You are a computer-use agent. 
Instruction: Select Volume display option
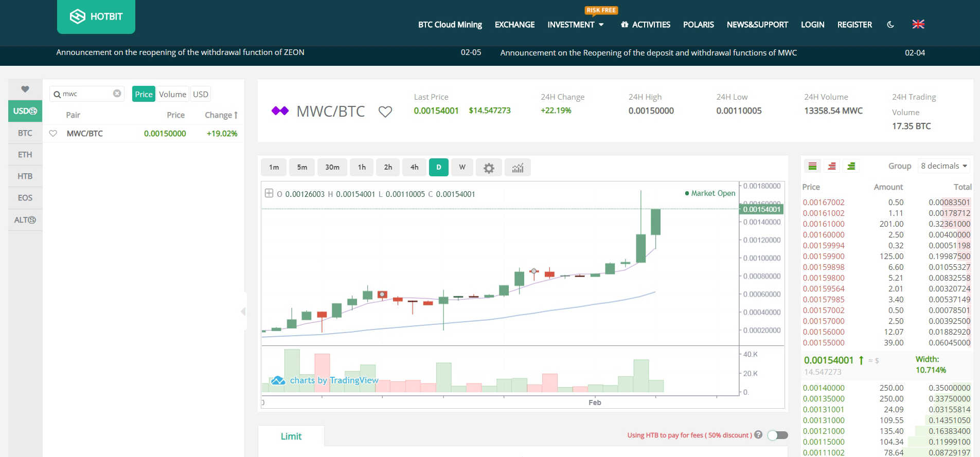click(x=172, y=94)
